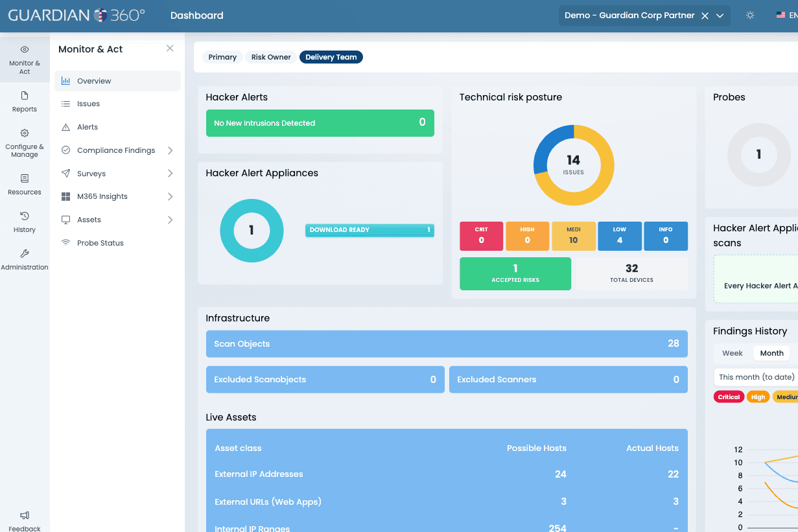Click the Feedback megaphone icon
This screenshot has height=532, width=798.
click(x=25, y=516)
